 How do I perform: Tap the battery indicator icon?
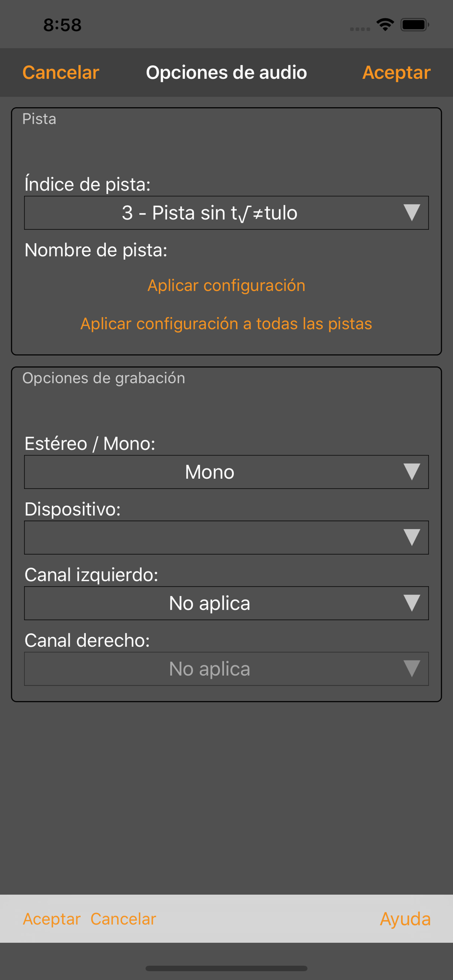[415, 24]
